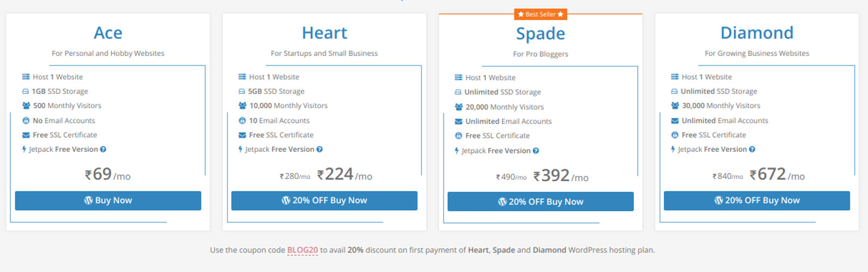Click the Jetpack help icon in Ace plan
The width and height of the screenshot is (868, 272).
103,150
